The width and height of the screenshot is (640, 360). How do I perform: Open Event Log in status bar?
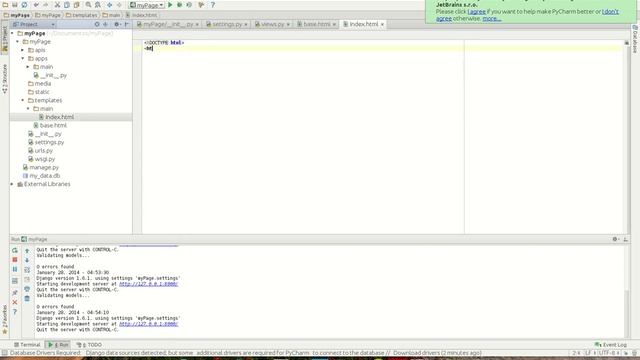611,345
